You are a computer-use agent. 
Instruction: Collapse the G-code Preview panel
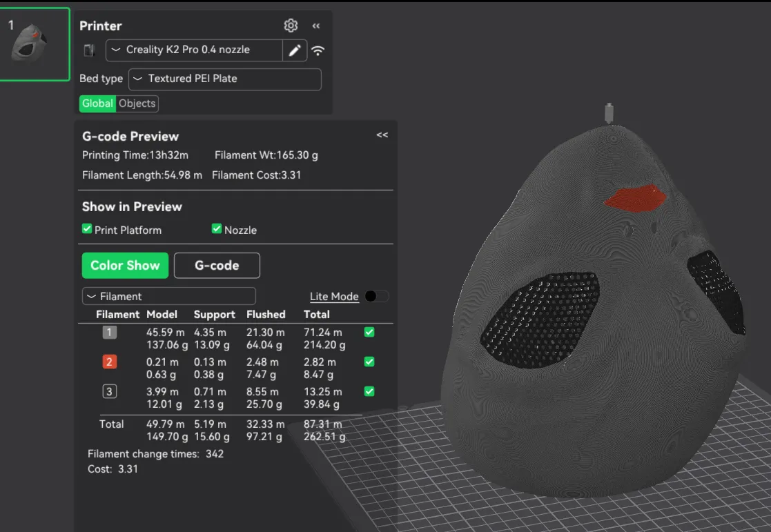coord(382,135)
